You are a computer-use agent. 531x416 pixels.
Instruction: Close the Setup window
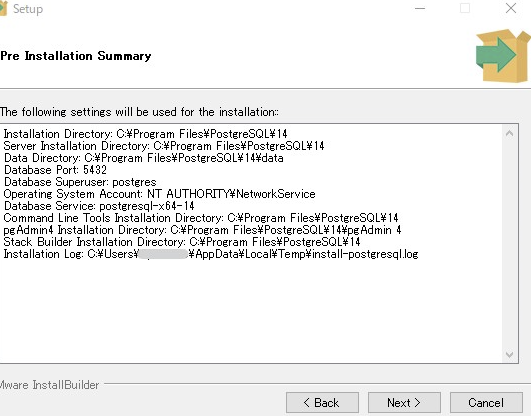[x=511, y=8]
